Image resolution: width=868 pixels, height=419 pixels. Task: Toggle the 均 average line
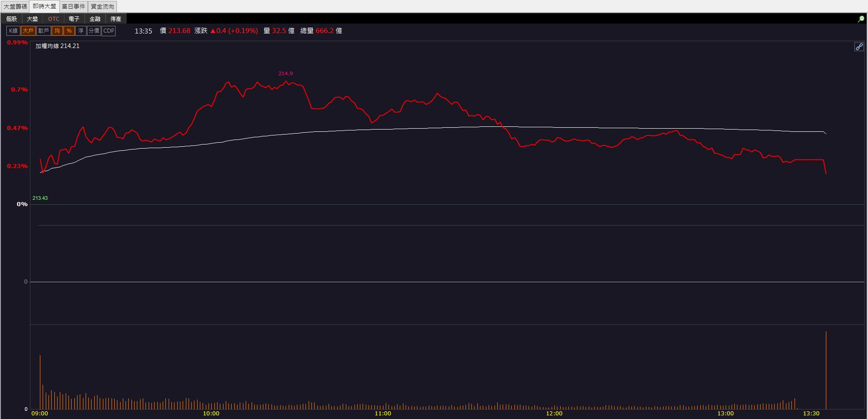(x=57, y=31)
